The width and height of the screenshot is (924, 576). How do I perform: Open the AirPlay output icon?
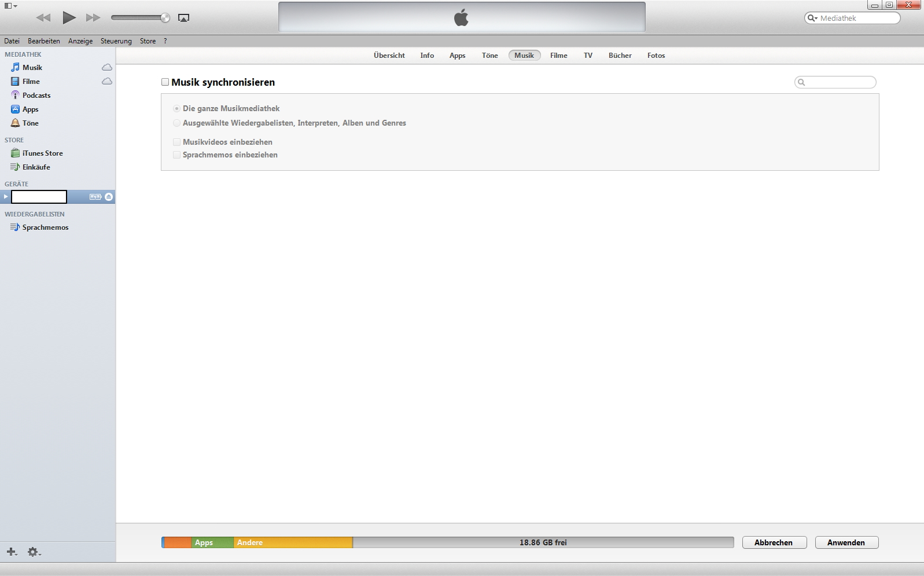pyautogui.click(x=183, y=18)
